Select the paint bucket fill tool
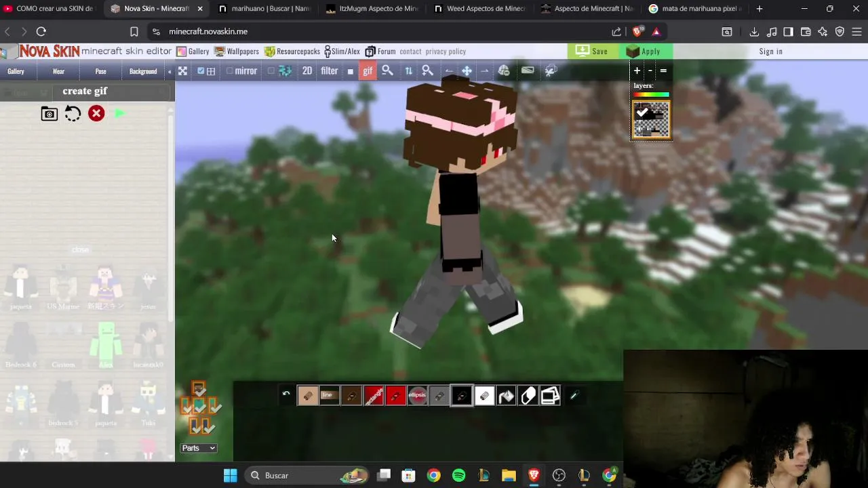The image size is (868, 488). pyautogui.click(x=507, y=395)
